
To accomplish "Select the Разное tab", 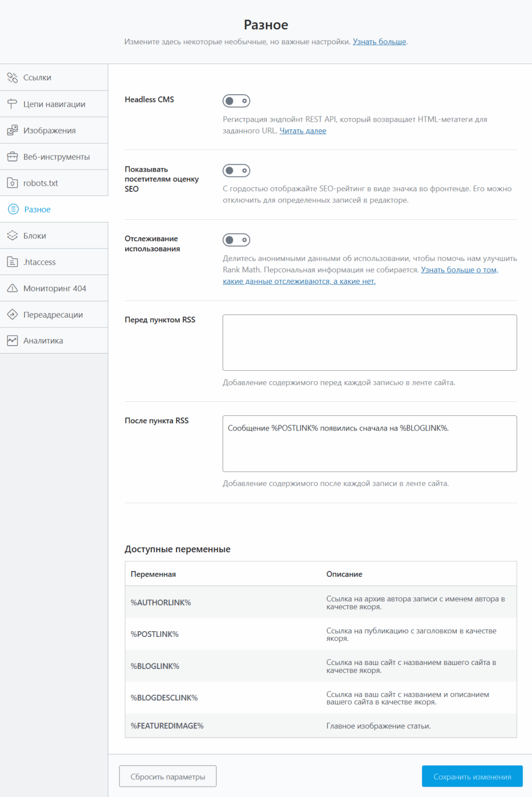I will pos(37,210).
